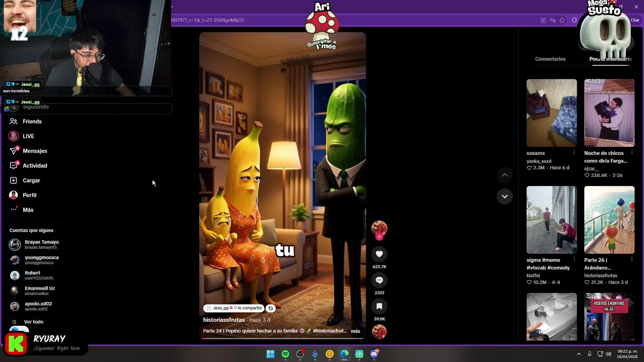Open the Parte 26 Arándano video thumbnail
The width and height of the screenshot is (644, 362).
tap(609, 220)
